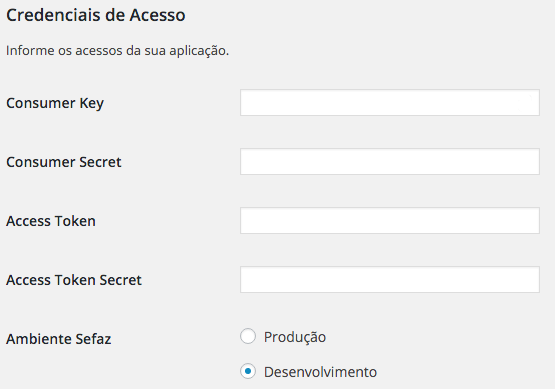Screen dimensions: 555x389
Task: Focus the Access Token Secret input field
Action: point(390,280)
